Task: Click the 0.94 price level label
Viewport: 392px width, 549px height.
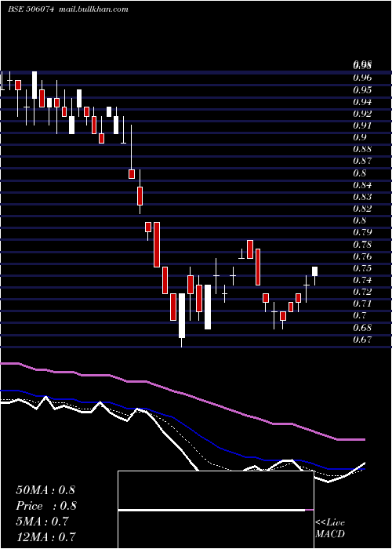Action: coord(362,102)
